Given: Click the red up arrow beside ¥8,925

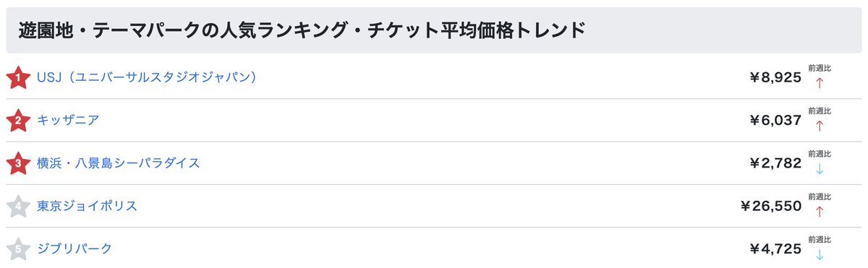Looking at the screenshot, I should coord(820,82).
